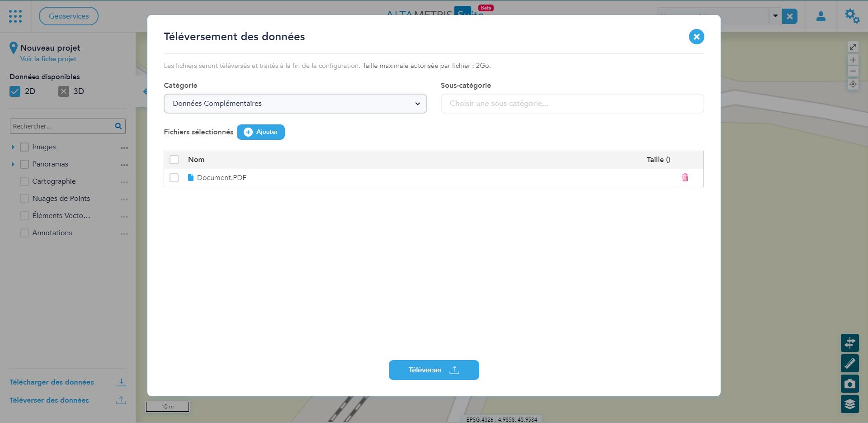The width and height of the screenshot is (868, 423).
Task: Click the upload tray icon
Action: point(121,400)
